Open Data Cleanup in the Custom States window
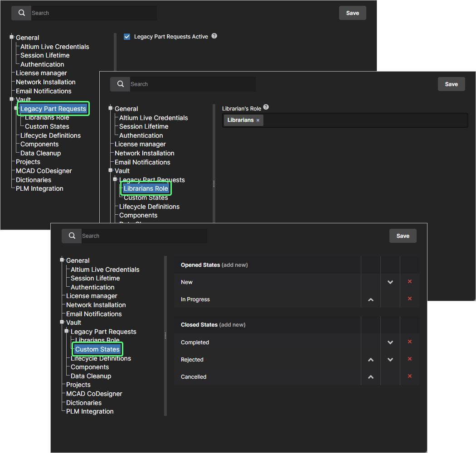 click(x=91, y=376)
